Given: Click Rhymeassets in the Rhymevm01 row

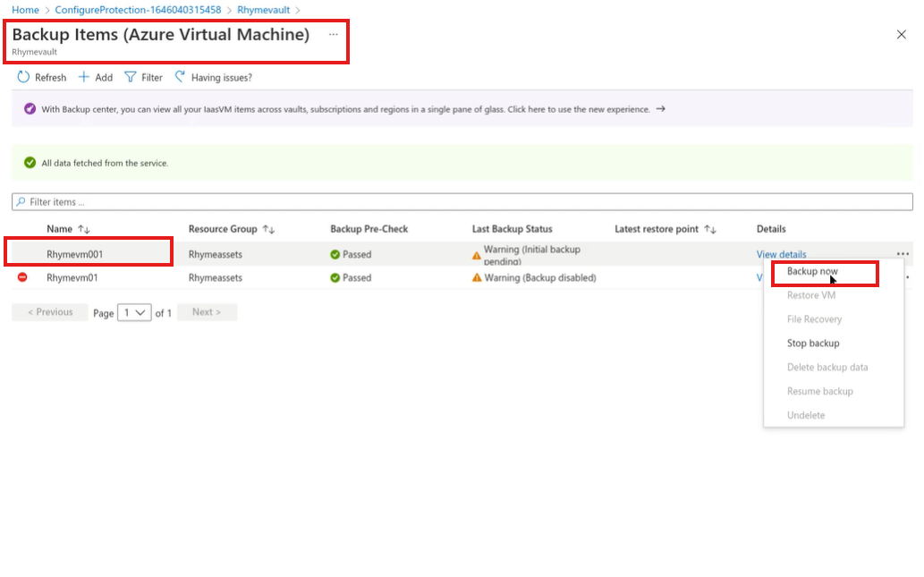Looking at the screenshot, I should pos(215,277).
